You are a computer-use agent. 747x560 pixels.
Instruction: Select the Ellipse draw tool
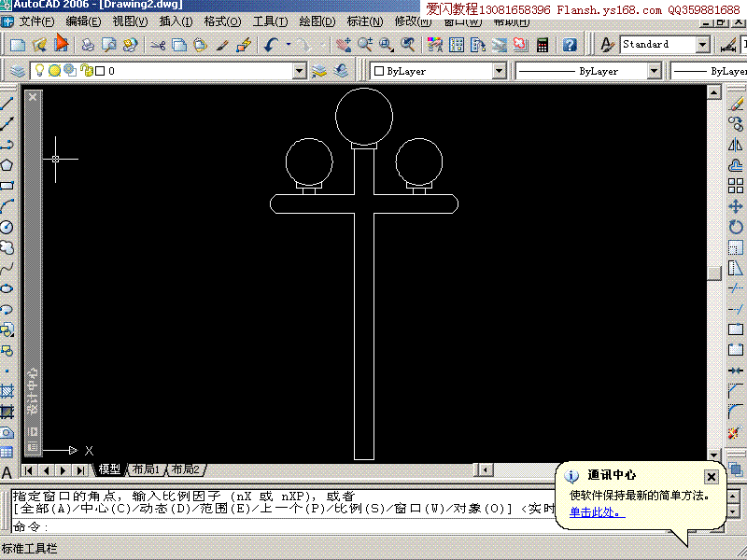tap(7, 288)
